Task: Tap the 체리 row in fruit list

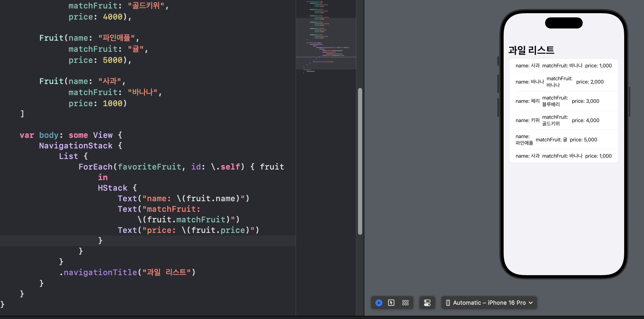Action: tap(563, 101)
